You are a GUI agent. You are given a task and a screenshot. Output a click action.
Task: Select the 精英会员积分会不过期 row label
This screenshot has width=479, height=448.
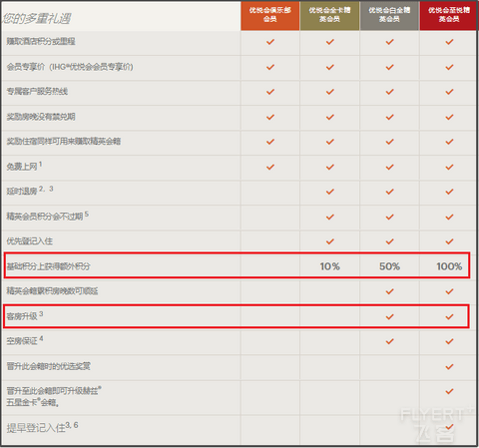(x=48, y=216)
